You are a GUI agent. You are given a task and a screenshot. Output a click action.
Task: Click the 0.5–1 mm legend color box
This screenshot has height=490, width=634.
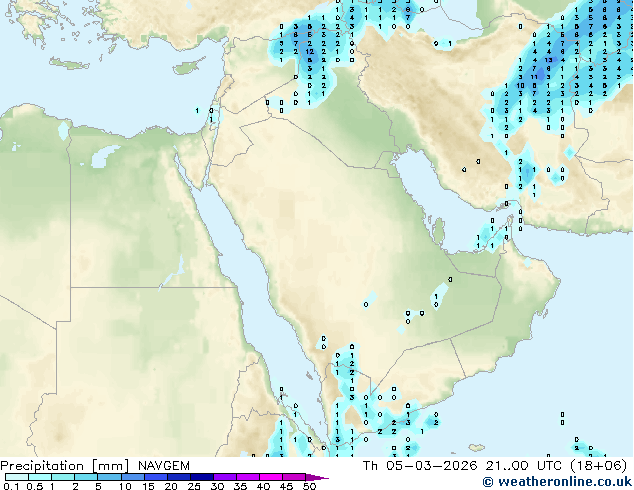pyautogui.click(x=40, y=477)
